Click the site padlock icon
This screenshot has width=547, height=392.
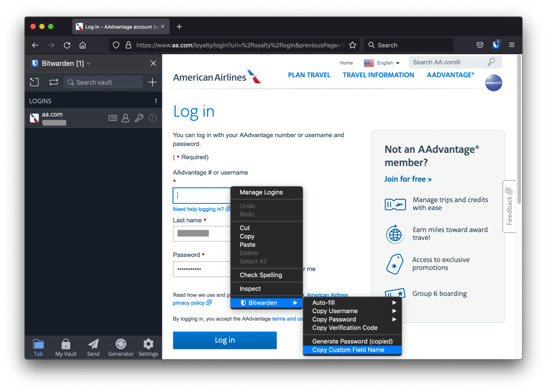tap(128, 45)
